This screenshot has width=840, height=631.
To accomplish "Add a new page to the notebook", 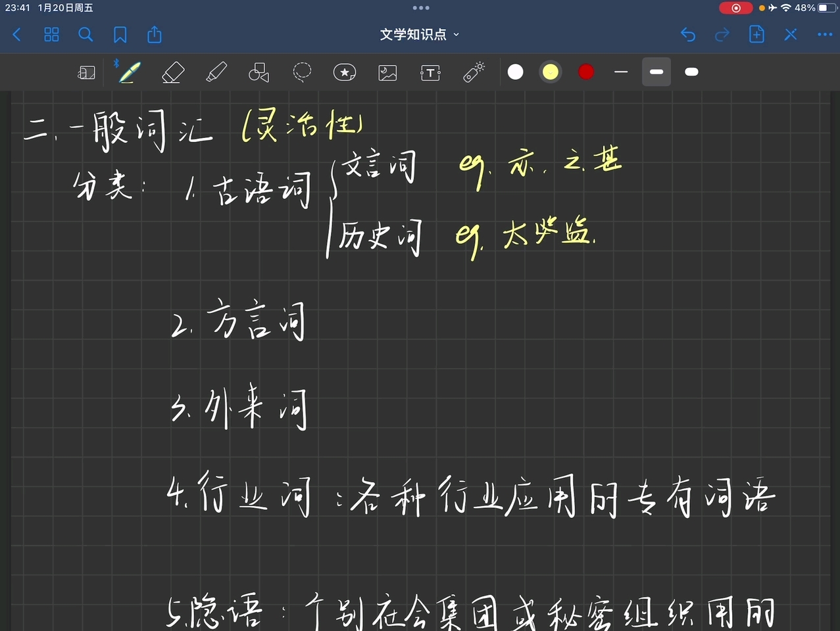I will tap(756, 34).
